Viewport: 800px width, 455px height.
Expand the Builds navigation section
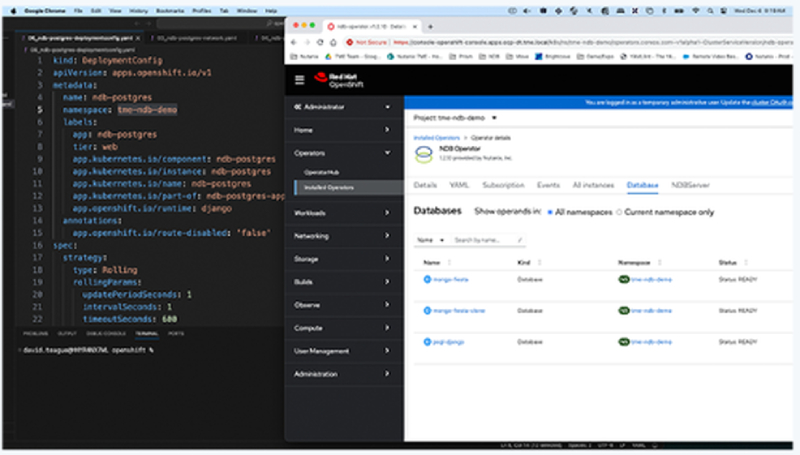[x=344, y=282]
